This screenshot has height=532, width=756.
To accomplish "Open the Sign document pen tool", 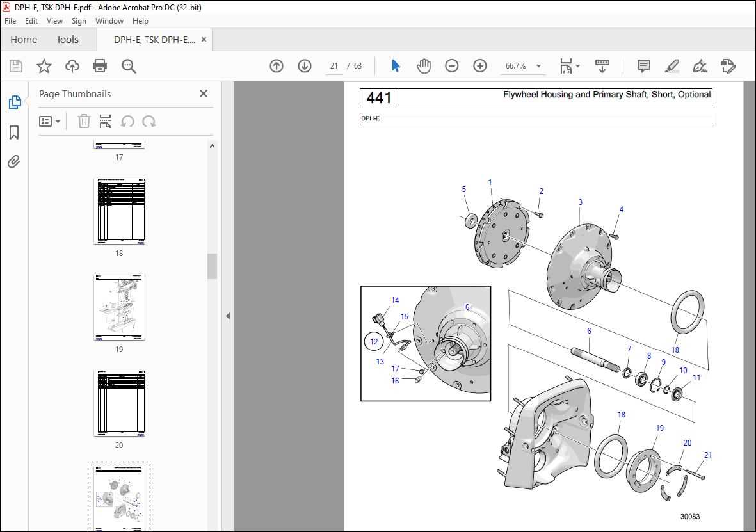I will (700, 66).
